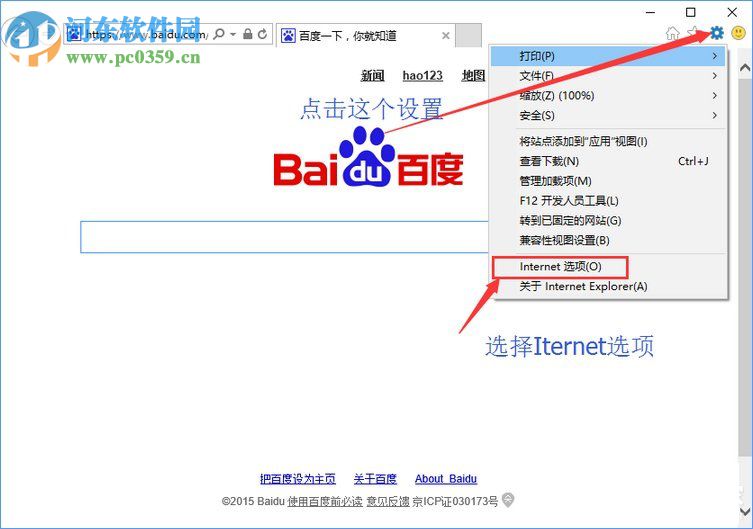Select F12 开发人员工具(L)
The width and height of the screenshot is (753, 529).
click(x=608, y=201)
